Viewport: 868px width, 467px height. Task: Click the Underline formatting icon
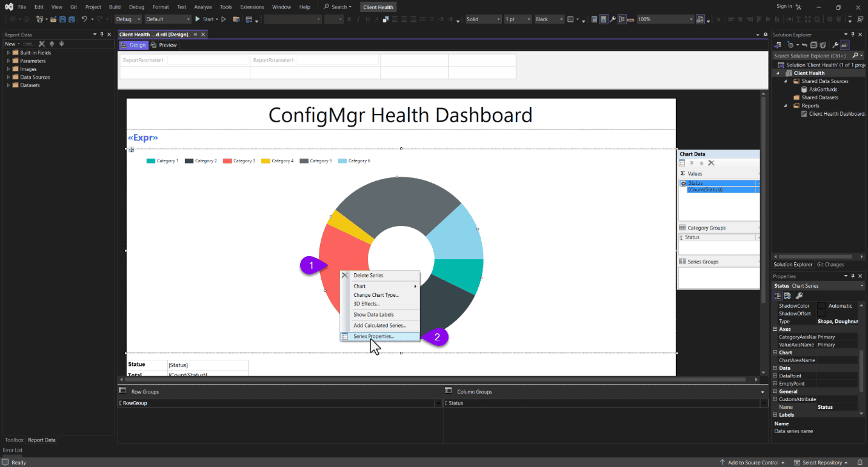(367, 19)
